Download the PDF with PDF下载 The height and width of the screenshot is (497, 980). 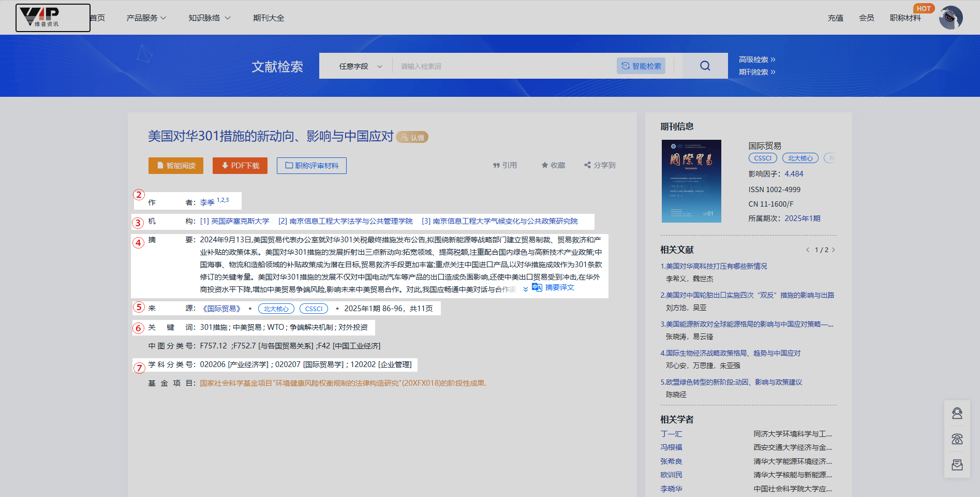[x=240, y=166]
